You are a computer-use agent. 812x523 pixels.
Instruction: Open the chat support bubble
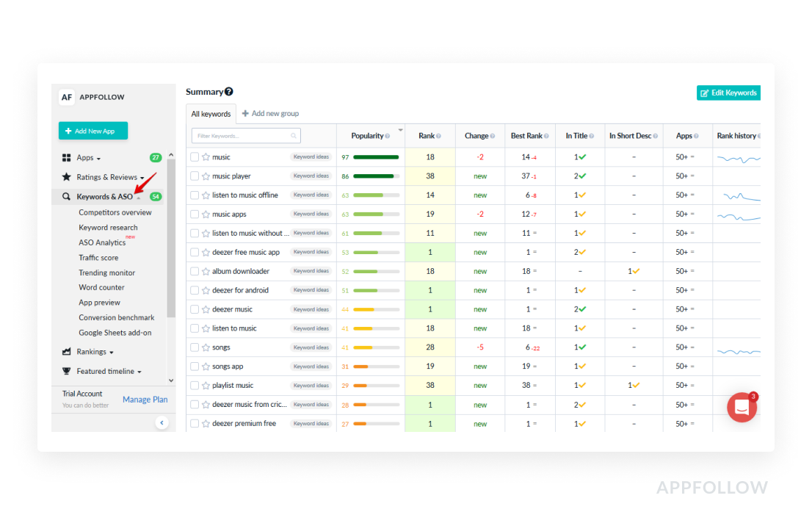click(x=742, y=408)
